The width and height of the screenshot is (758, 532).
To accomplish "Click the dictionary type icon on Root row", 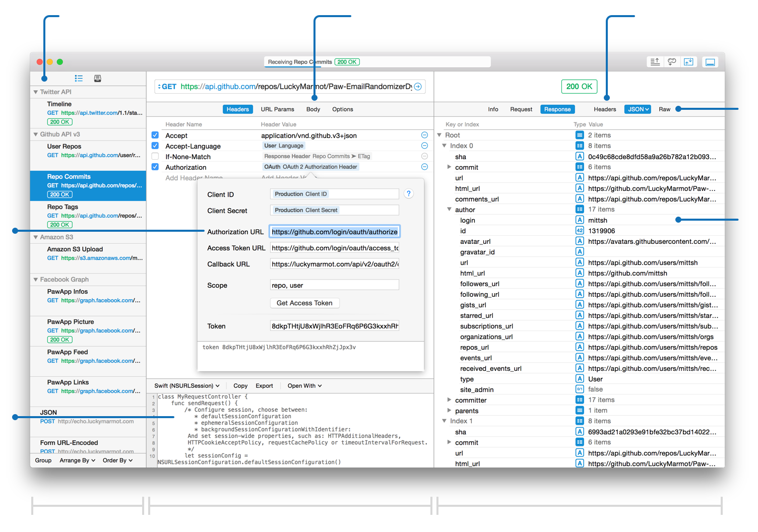I will tap(580, 135).
